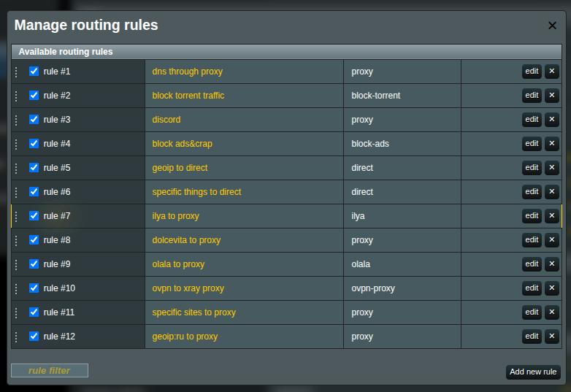Edit the 'ovpn to xray proxy' rule
571x392 pixels.
532,288
